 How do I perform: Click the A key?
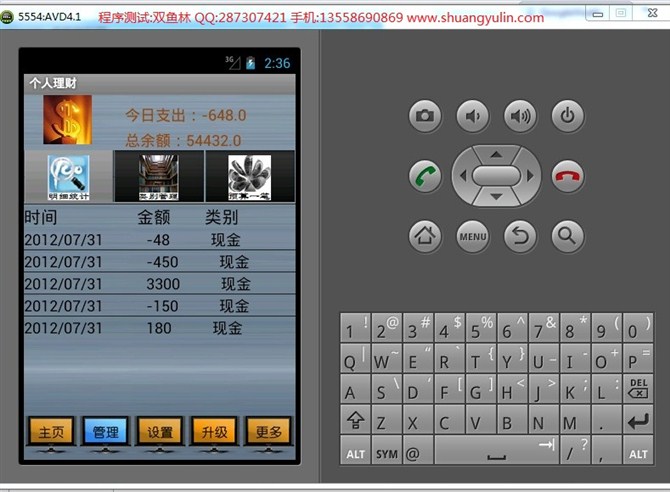(356, 389)
